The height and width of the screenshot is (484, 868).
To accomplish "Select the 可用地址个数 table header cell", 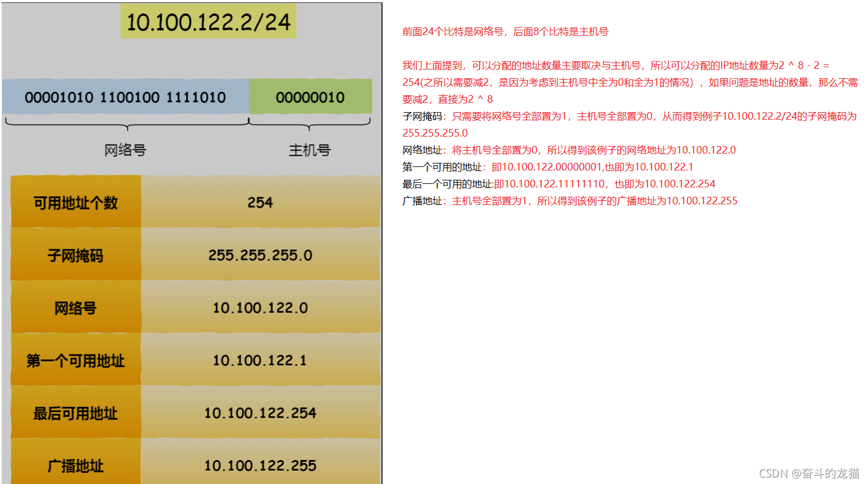I will [x=76, y=202].
